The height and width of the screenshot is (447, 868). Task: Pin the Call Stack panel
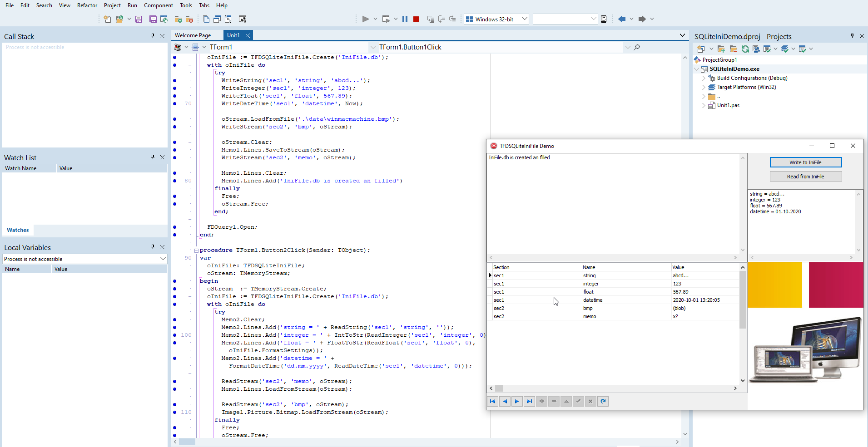pos(153,36)
